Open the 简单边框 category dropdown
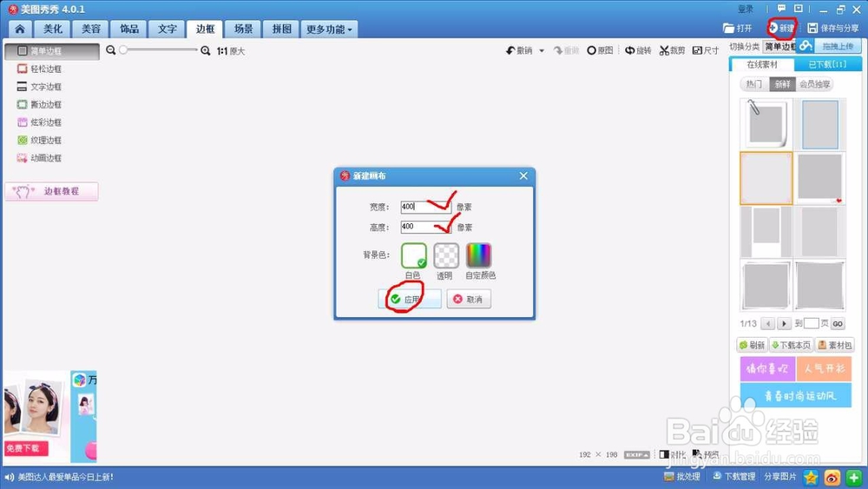Image resolution: width=868 pixels, height=489 pixels. click(779, 47)
